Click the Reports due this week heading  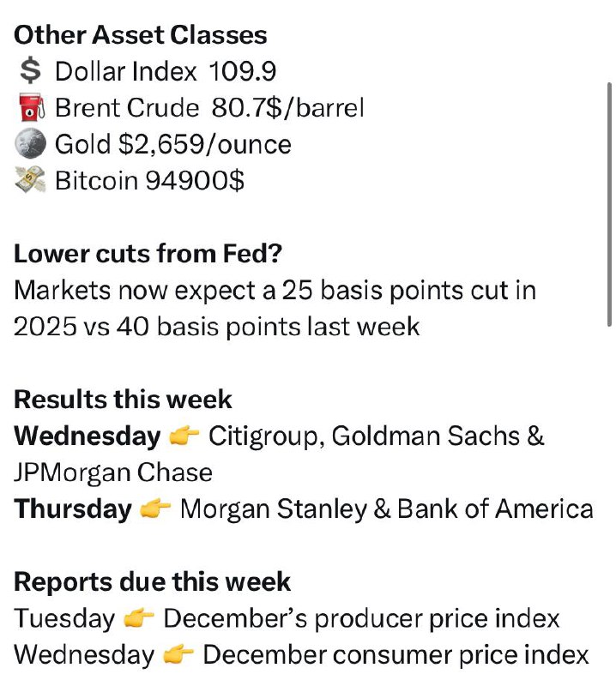[x=153, y=582]
